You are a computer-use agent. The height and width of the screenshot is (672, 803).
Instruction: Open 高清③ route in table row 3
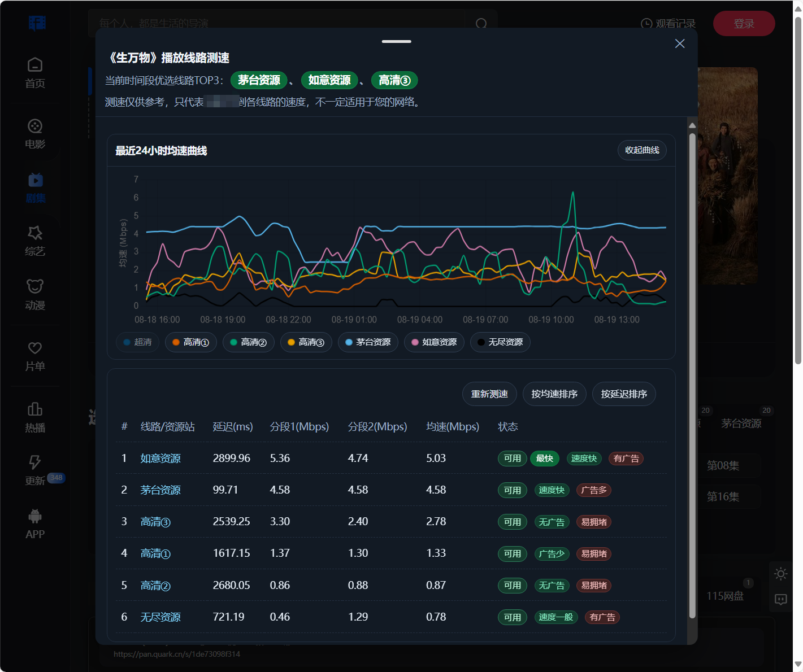[x=155, y=522]
